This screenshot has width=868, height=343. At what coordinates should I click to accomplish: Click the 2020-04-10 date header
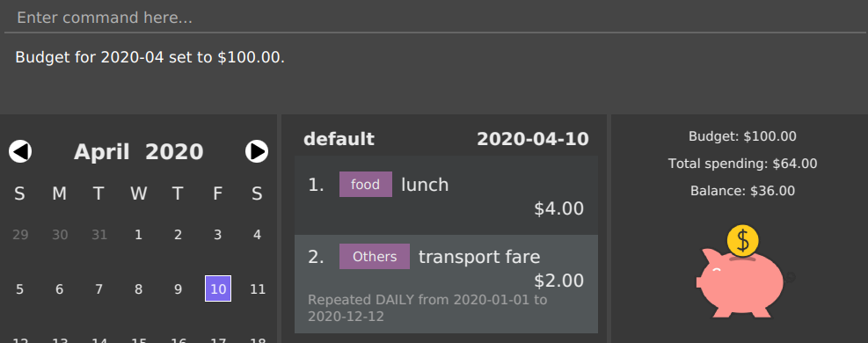[533, 139]
